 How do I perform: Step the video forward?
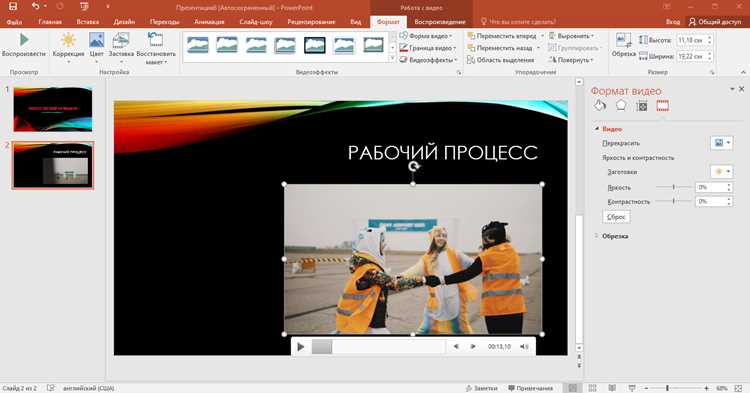point(473,347)
